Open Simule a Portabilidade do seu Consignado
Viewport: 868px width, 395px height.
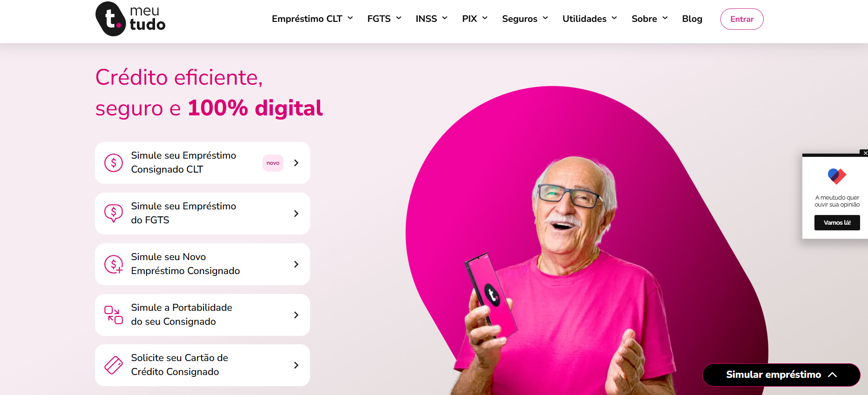(x=203, y=315)
